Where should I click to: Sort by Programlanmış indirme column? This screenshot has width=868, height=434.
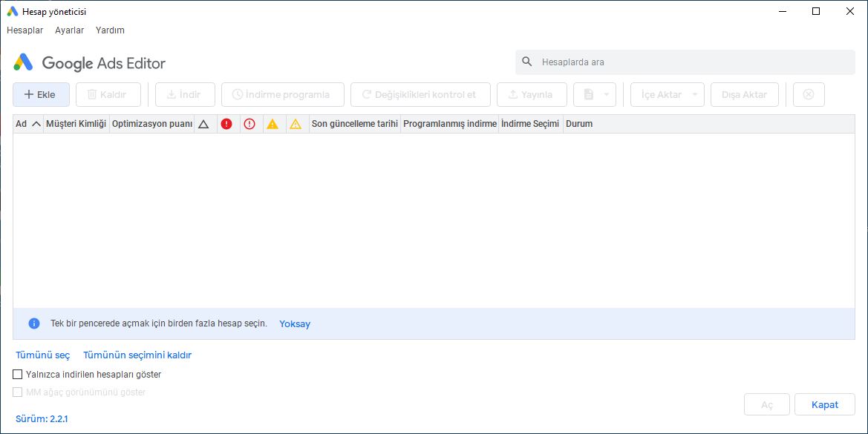coord(449,124)
